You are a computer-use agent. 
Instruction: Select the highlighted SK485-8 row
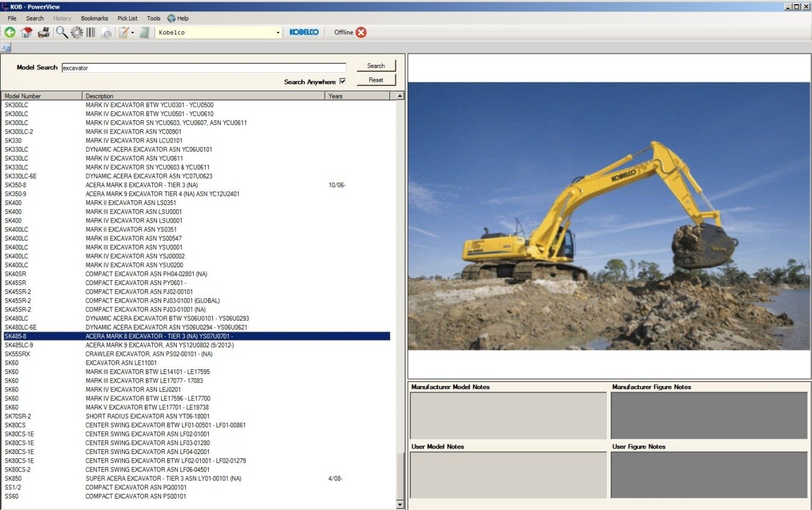click(196, 336)
